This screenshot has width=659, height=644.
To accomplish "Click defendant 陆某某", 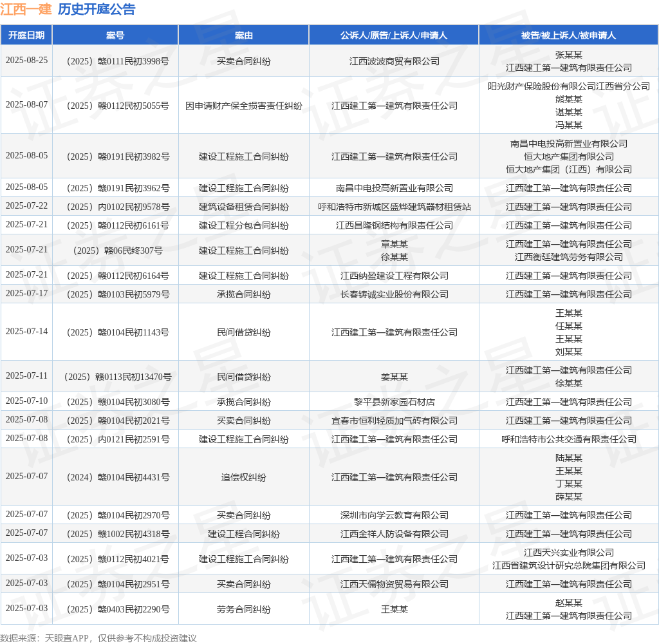I will point(569,458).
